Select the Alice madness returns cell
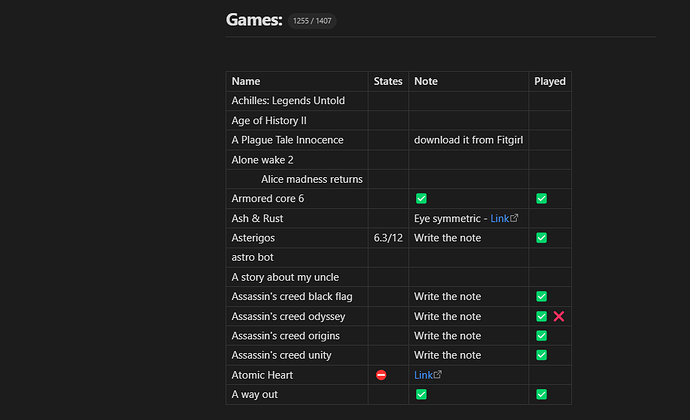The width and height of the screenshot is (690, 420). [297, 179]
